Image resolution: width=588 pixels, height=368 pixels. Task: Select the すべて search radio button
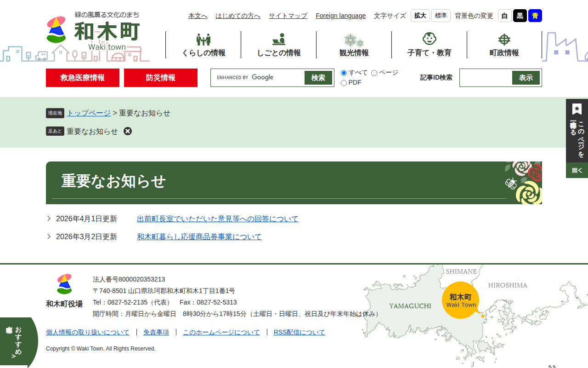pos(344,73)
